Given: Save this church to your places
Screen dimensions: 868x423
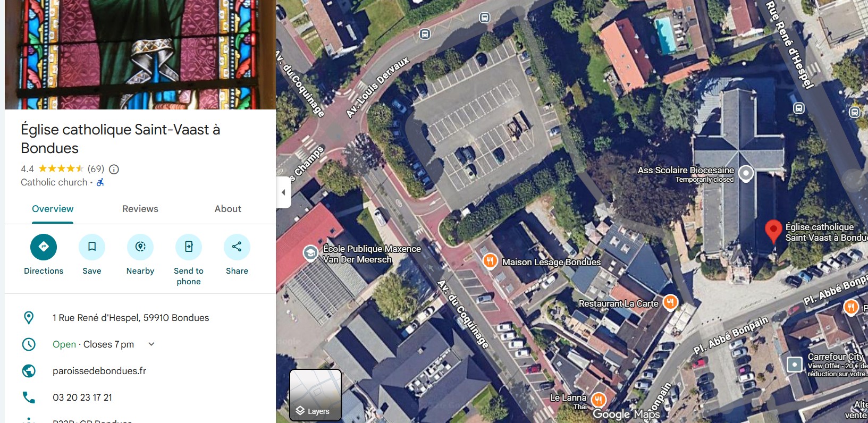Looking at the screenshot, I should pos(92,247).
